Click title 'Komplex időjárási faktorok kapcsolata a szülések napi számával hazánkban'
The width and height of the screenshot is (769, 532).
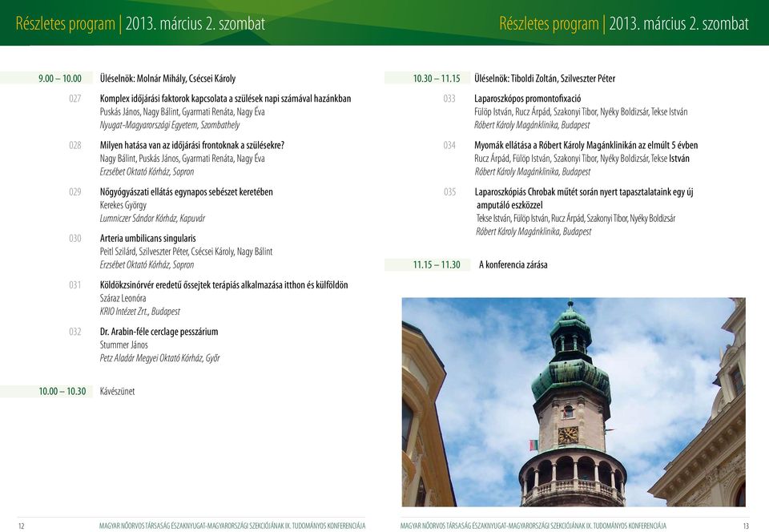[x=226, y=99]
